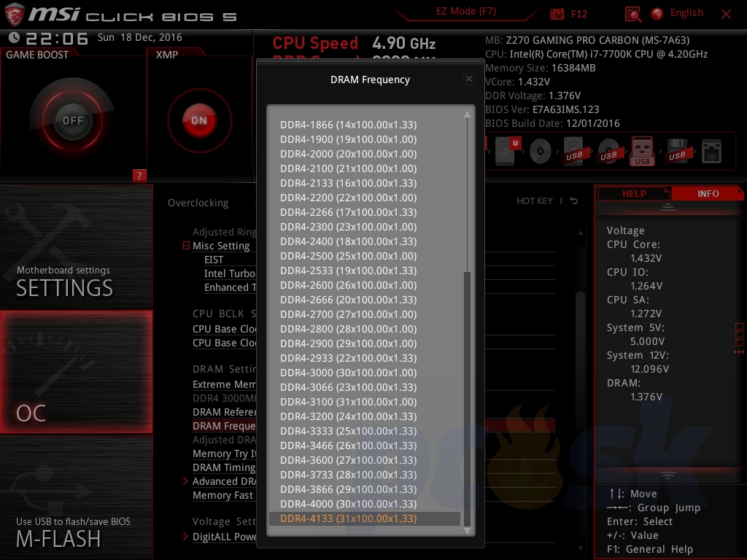Click the down arrow of the Overclocking page scrollbar

click(580, 548)
